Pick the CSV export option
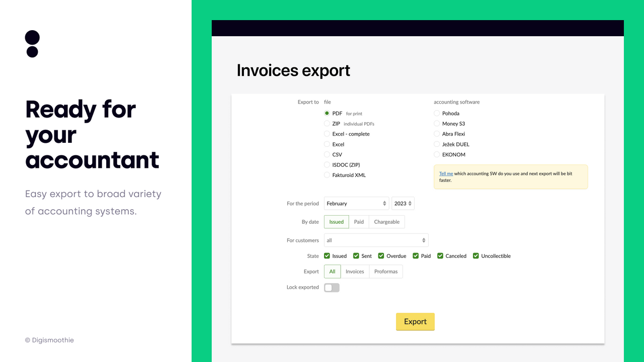644x362 pixels. click(x=327, y=154)
